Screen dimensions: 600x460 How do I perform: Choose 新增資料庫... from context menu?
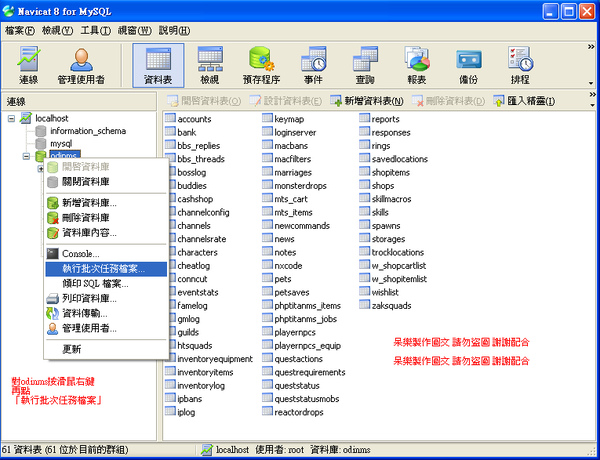pyautogui.click(x=106, y=203)
